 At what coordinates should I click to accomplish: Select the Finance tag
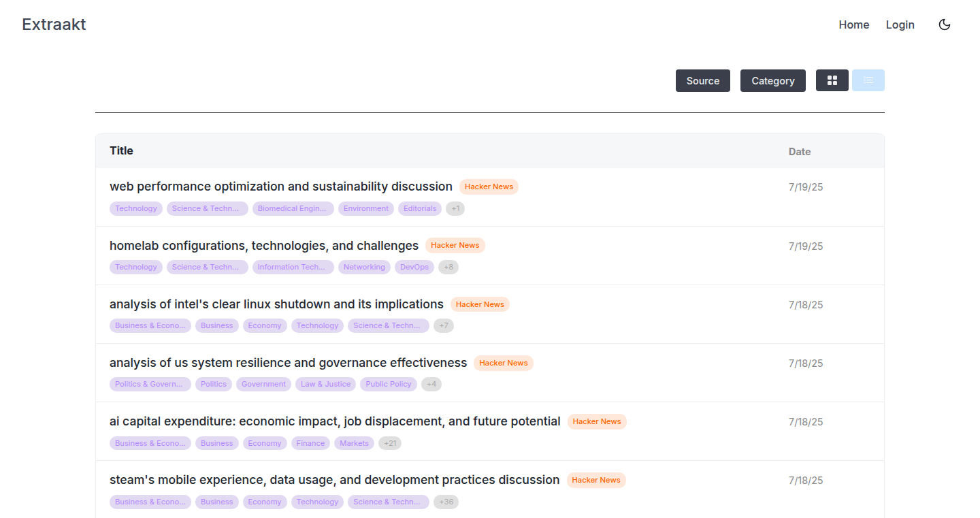[x=310, y=443]
